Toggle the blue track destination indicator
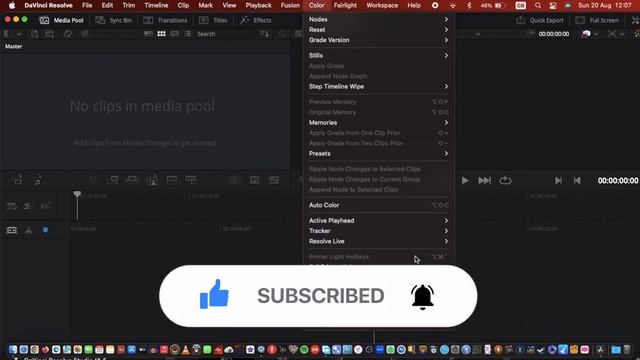640x360 pixels. point(45,230)
